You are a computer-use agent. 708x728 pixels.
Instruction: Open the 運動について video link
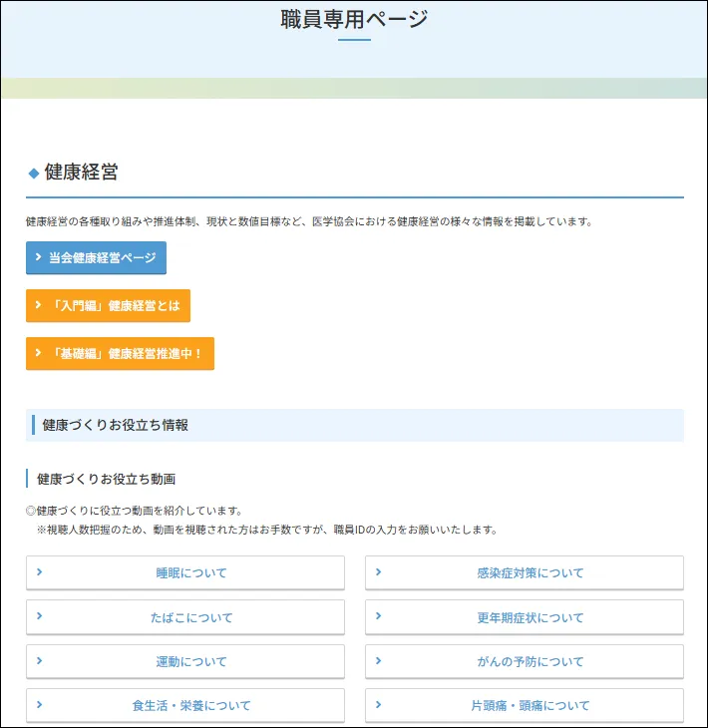[185, 661]
